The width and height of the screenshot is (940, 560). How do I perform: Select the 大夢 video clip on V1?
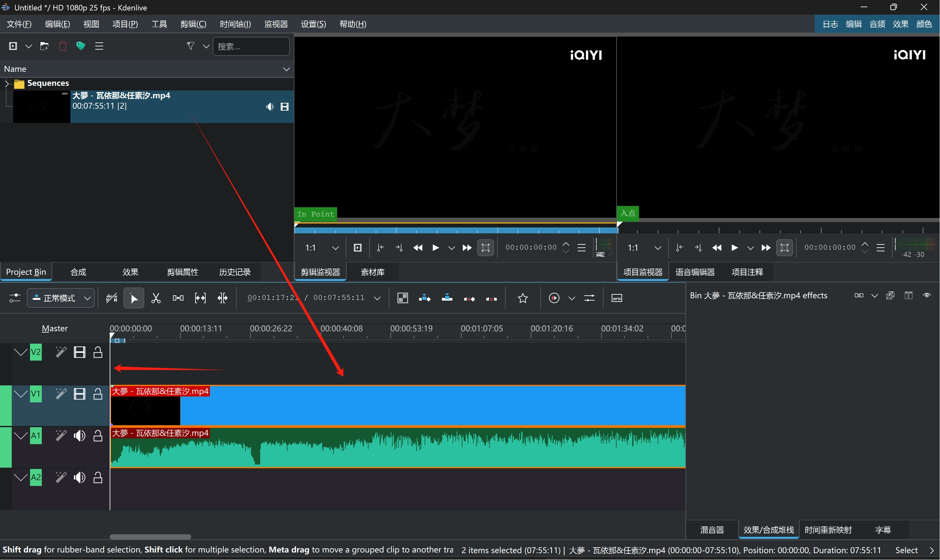tap(398, 406)
